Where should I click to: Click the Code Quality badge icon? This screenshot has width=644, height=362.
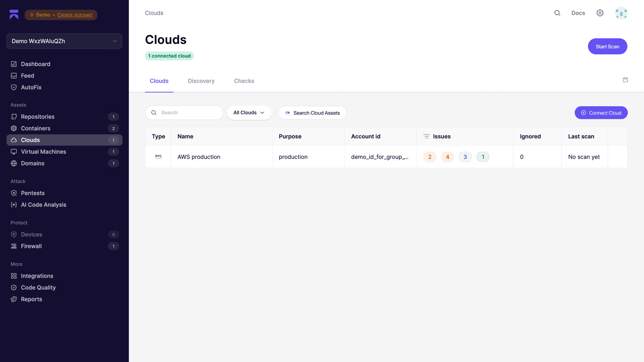click(x=14, y=288)
